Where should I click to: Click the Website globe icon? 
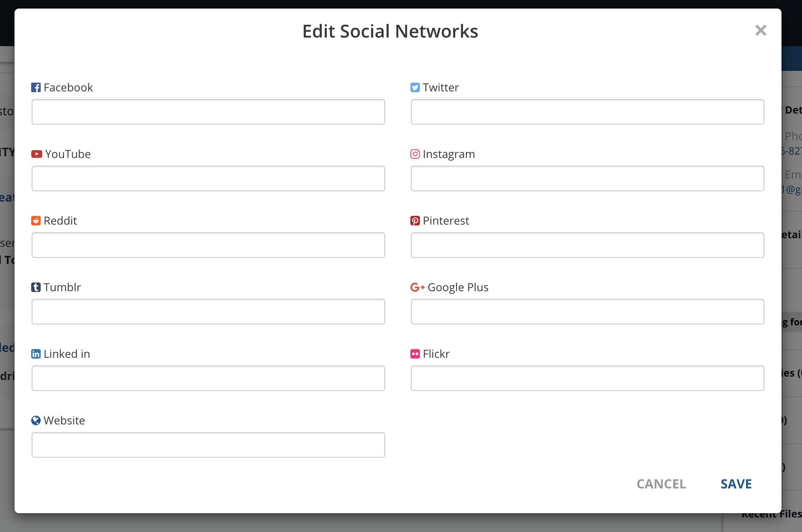pyautogui.click(x=36, y=421)
